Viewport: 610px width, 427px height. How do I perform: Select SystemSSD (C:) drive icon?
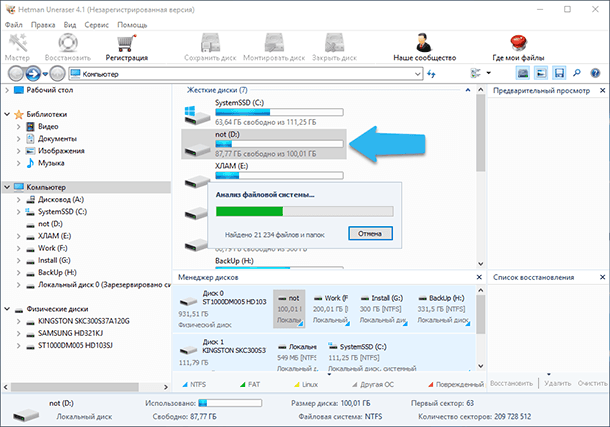coord(197,115)
